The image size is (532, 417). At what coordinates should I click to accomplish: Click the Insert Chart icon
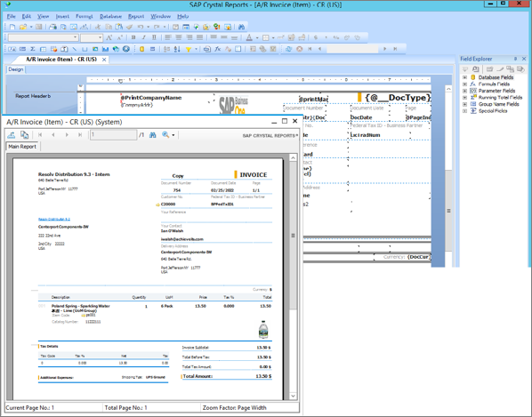105,49
